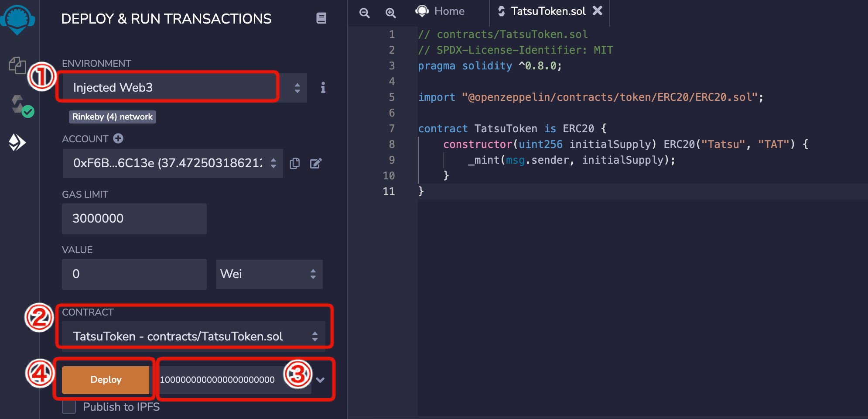This screenshot has height=419, width=868.
Task: Zoom out the editor font
Action: coord(365,13)
